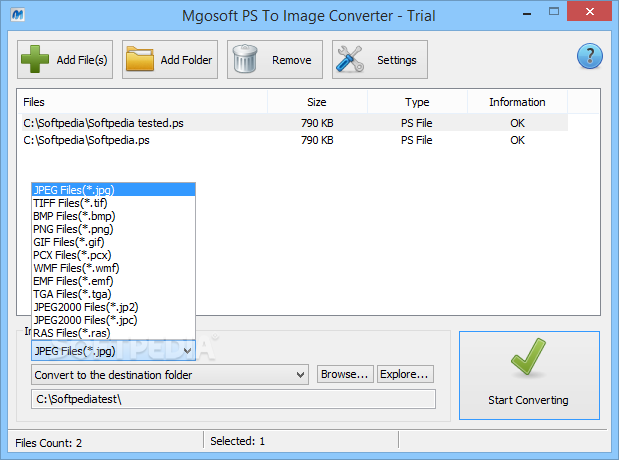Open help via the blue question mark icon
Viewport: 619px width, 460px height.
(x=589, y=56)
